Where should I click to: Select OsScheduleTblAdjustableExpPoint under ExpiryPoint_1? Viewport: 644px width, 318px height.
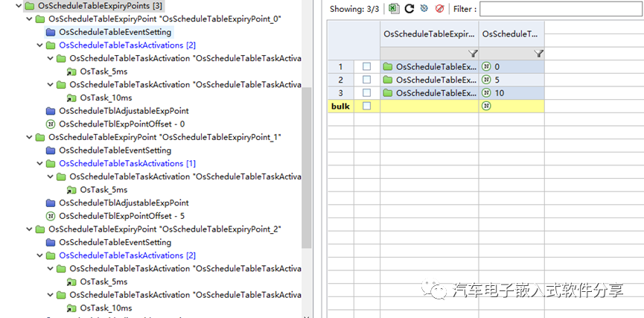(124, 203)
